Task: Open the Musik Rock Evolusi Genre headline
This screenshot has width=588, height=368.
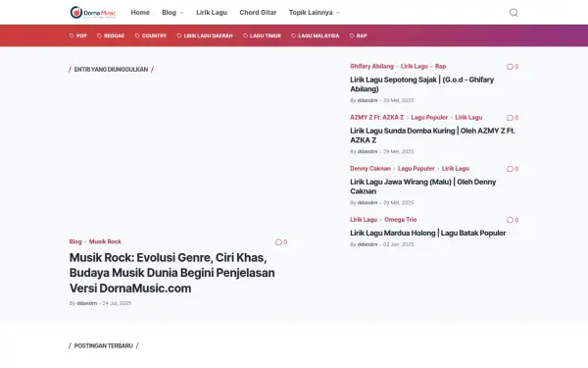Action: [x=172, y=273]
